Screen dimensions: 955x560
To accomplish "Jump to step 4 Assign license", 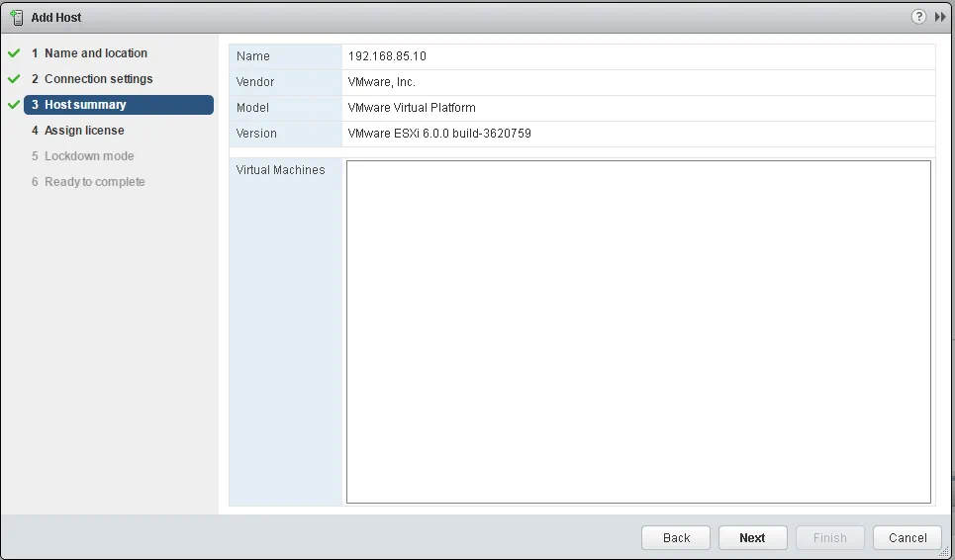I will point(84,131).
